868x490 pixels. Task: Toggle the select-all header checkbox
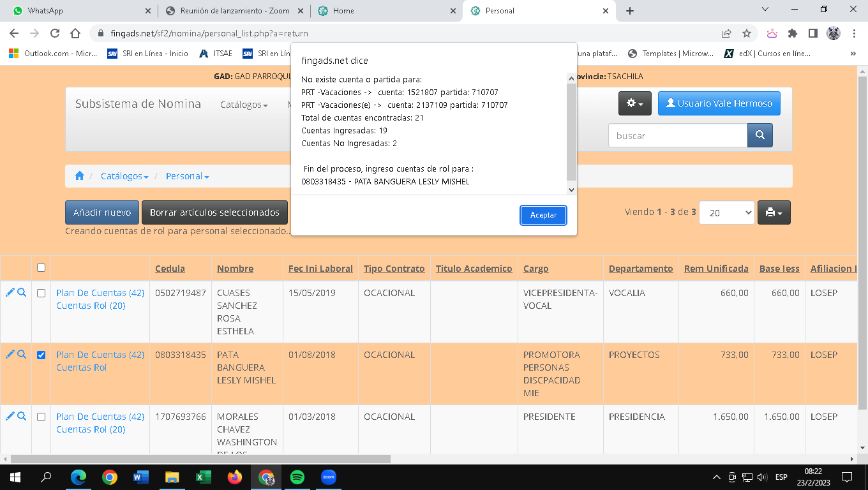click(41, 268)
